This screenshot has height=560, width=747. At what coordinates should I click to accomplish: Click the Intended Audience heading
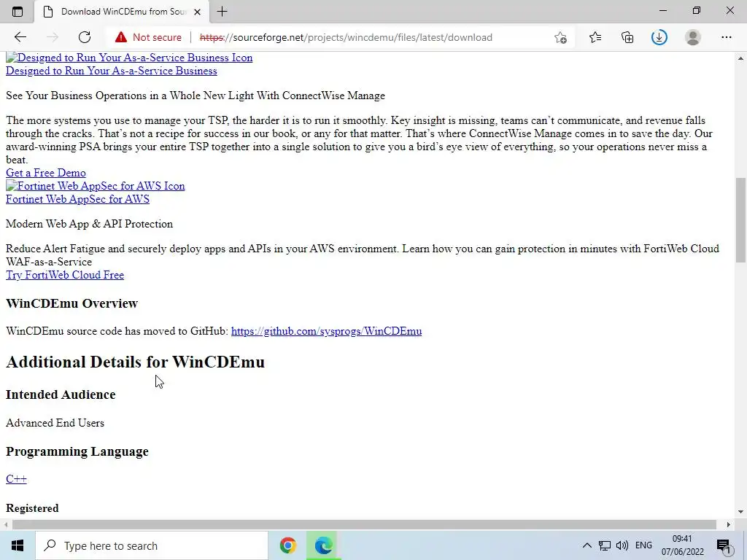click(x=61, y=394)
